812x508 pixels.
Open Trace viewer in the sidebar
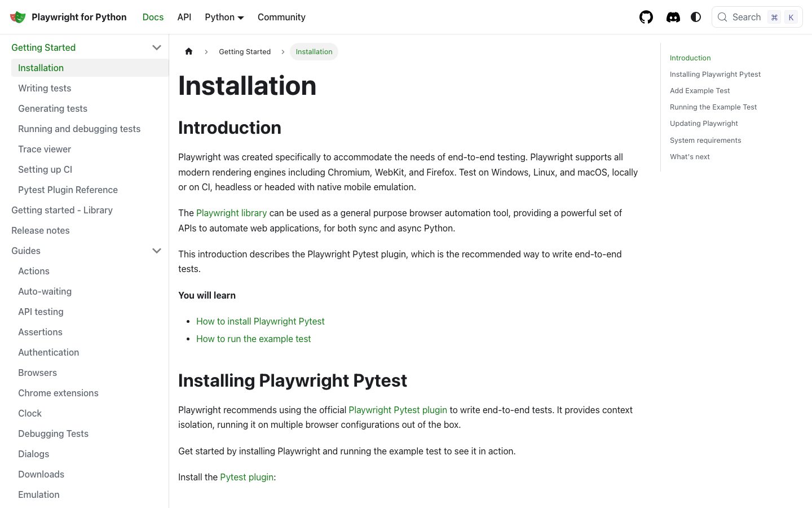pyautogui.click(x=90, y=149)
